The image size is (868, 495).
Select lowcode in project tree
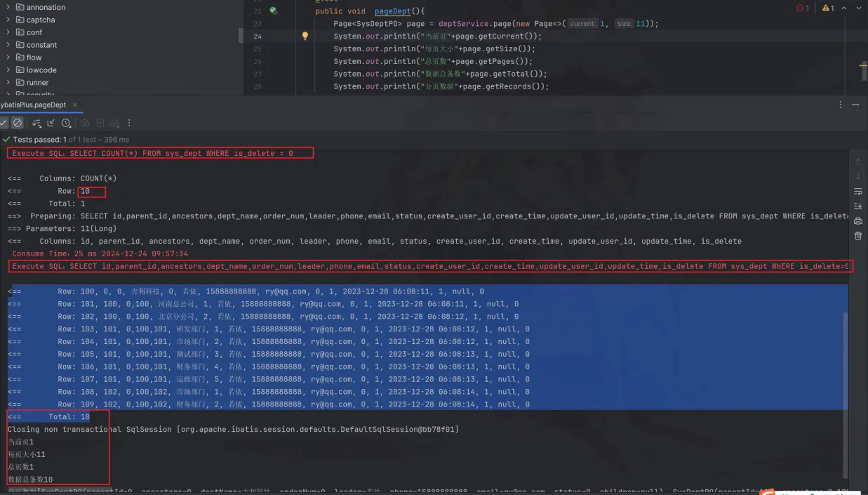41,70
